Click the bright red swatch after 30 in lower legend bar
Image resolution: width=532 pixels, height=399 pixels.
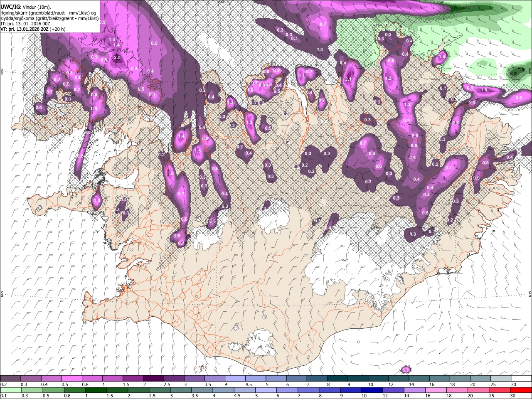pos(521,390)
